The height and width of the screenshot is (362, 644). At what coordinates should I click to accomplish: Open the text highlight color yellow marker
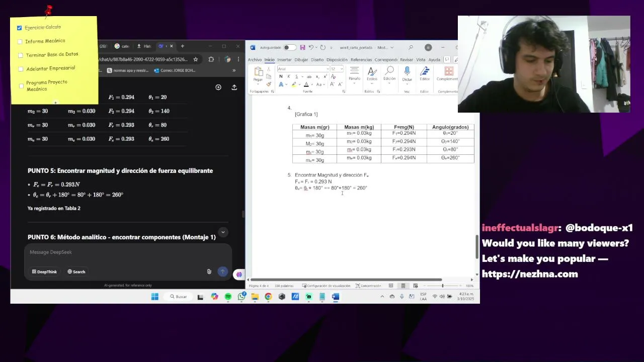293,84
